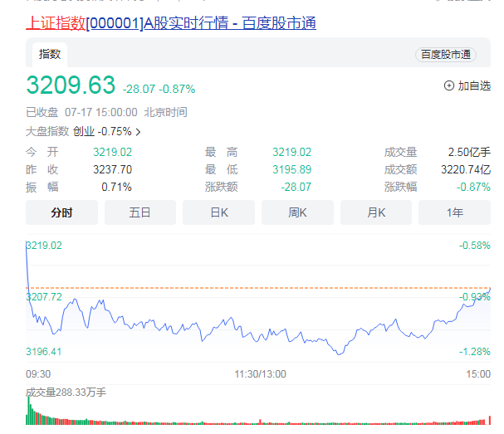Open the 上证指数 A股实时行情 title link
The height and width of the screenshot is (434, 504).
point(171,23)
